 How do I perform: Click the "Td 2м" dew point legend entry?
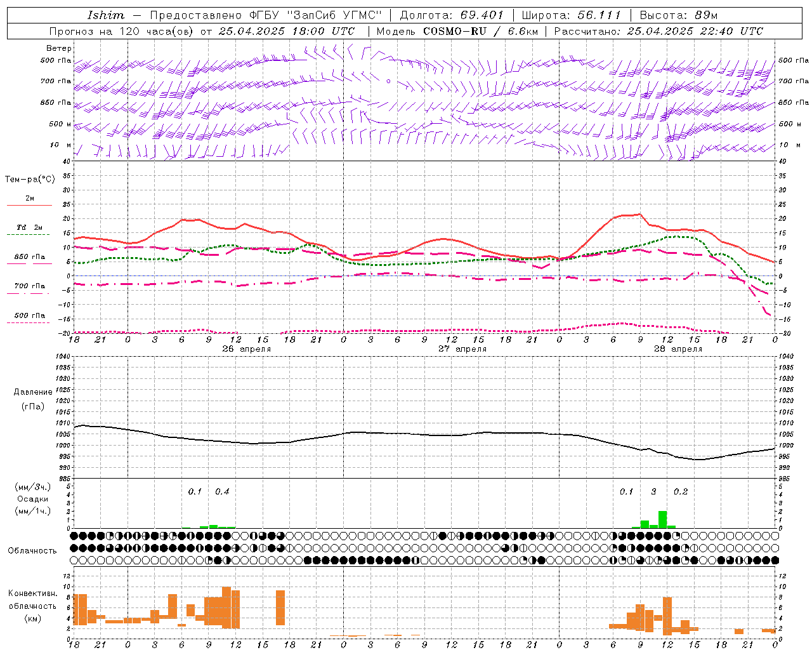click(x=30, y=227)
